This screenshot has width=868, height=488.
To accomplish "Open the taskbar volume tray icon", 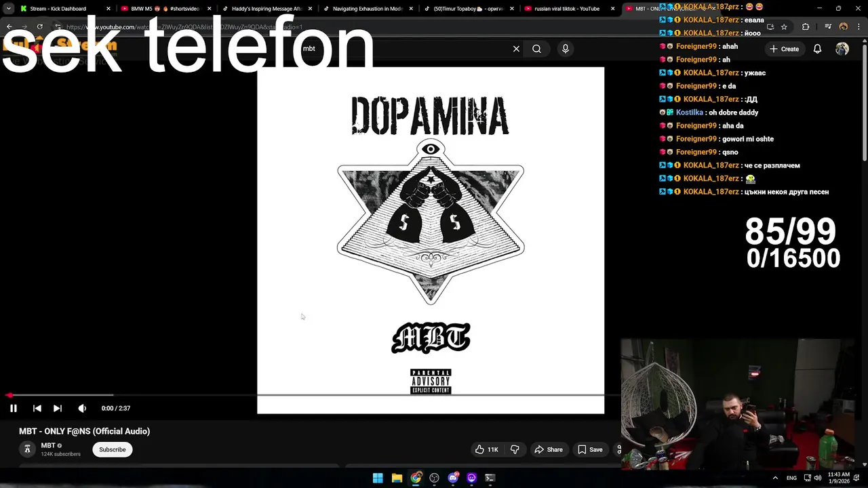I will tap(817, 478).
